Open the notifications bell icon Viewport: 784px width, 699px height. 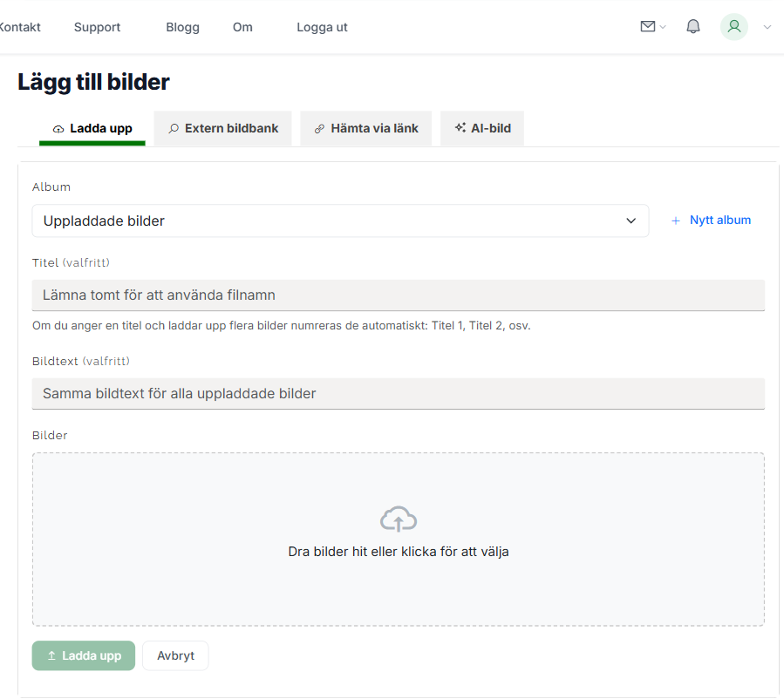coord(692,26)
